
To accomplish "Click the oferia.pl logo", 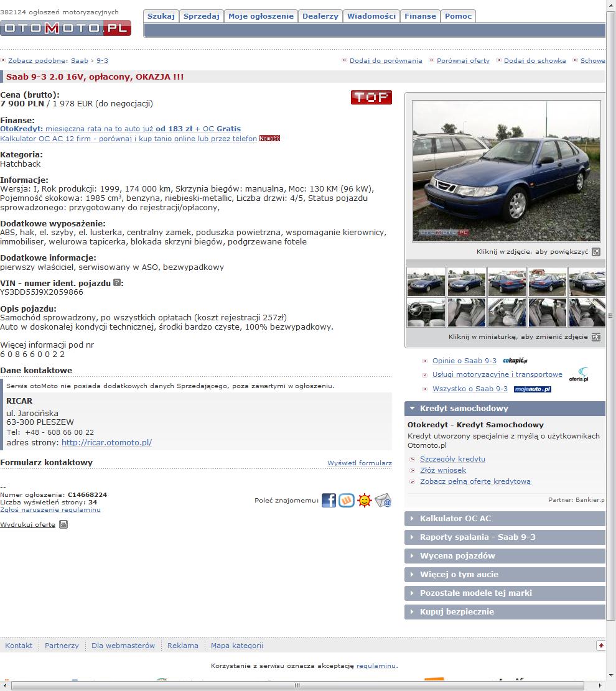I will (x=579, y=374).
